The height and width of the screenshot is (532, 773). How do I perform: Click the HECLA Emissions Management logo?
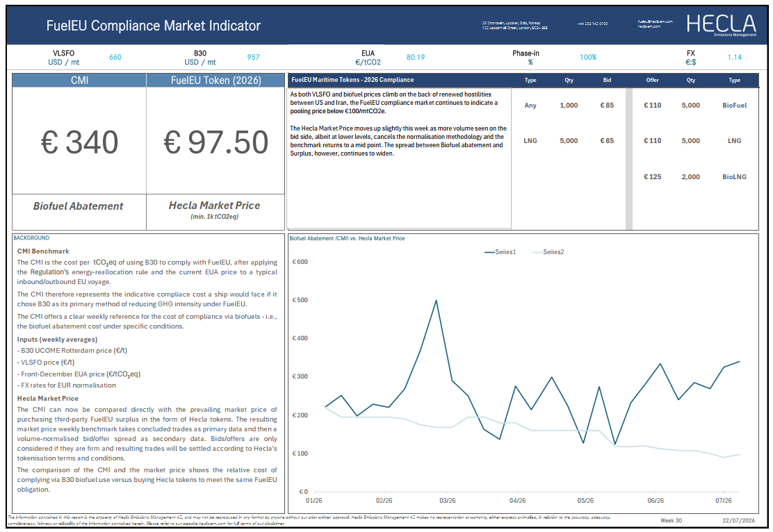point(722,24)
